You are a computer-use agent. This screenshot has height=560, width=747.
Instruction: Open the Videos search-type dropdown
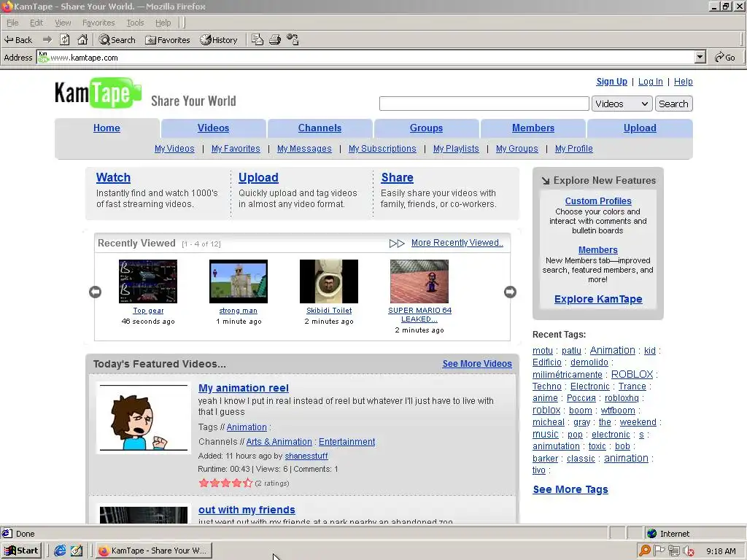(x=622, y=104)
